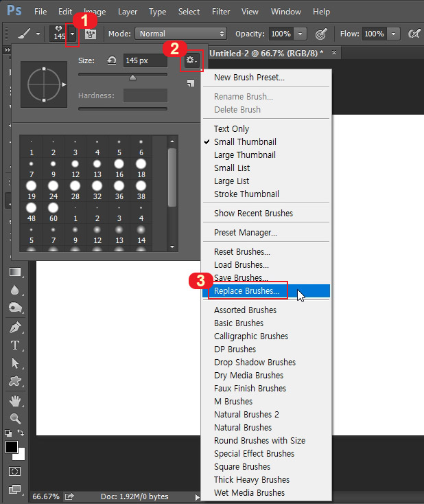The height and width of the screenshot is (504, 424).
Task: Click the black foreground color swatch
Action: tap(11, 447)
